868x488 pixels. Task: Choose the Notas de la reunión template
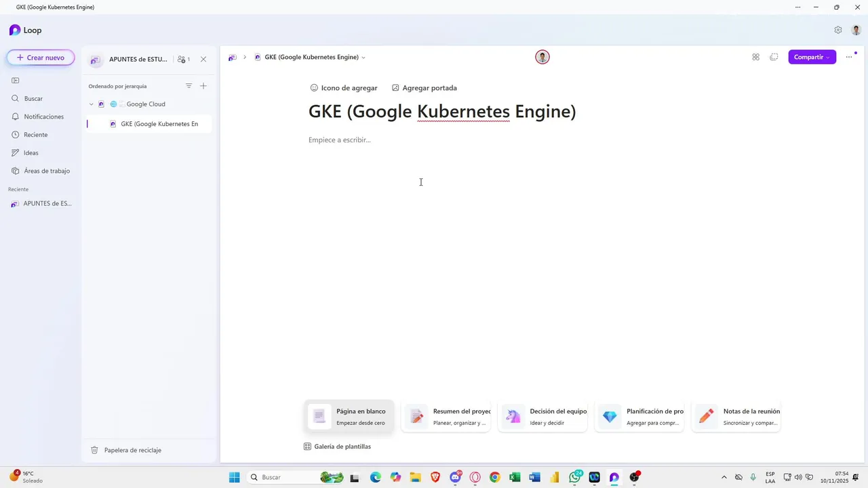(x=736, y=416)
